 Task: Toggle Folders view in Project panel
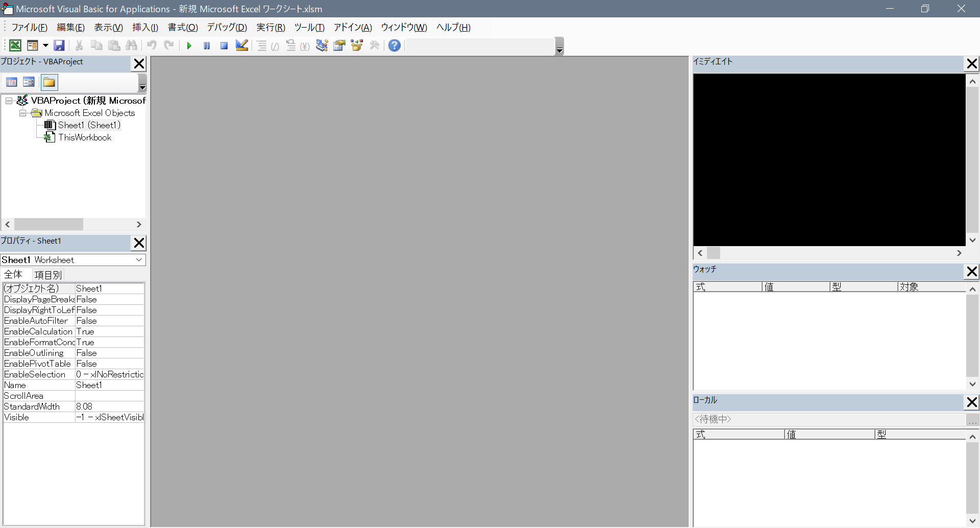point(49,82)
